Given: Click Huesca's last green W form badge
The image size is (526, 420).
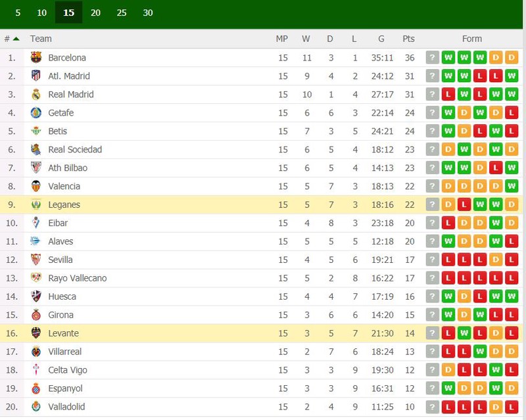Looking at the screenshot, I should tap(512, 296).
